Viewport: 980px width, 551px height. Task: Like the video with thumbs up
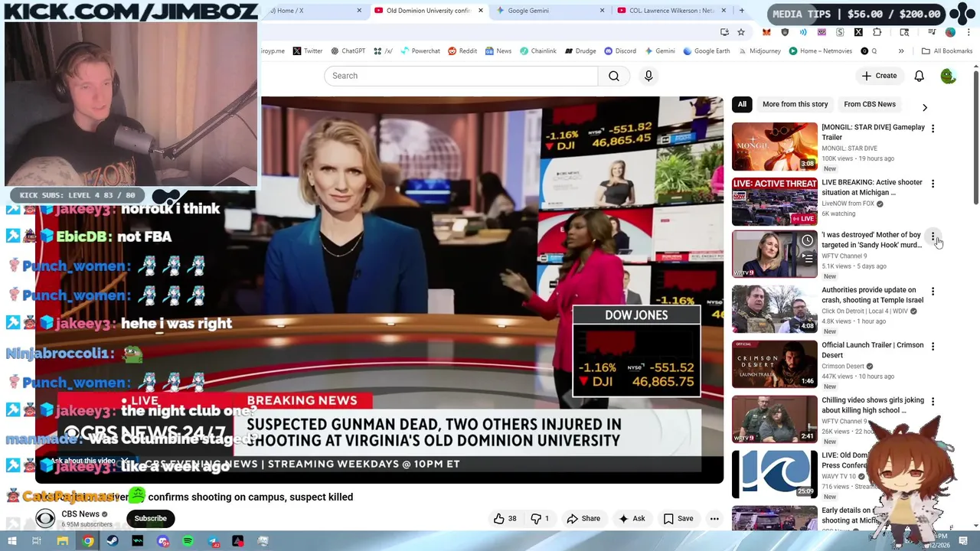coord(505,518)
